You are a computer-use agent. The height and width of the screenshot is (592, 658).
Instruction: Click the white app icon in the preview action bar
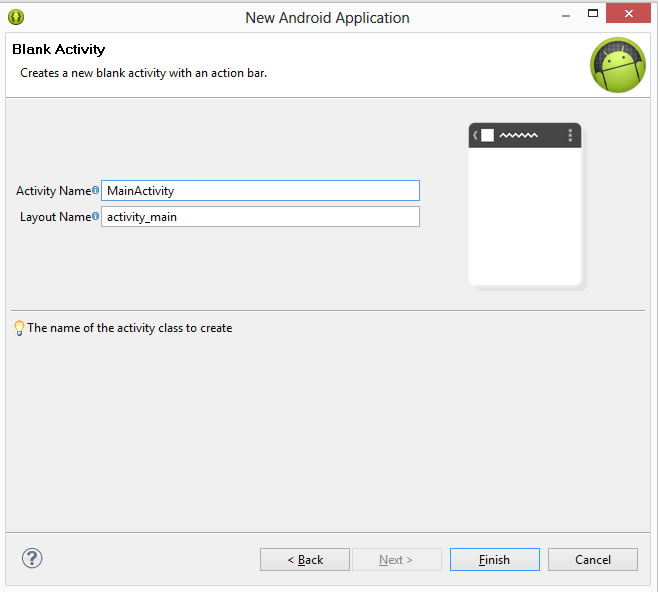coord(487,135)
